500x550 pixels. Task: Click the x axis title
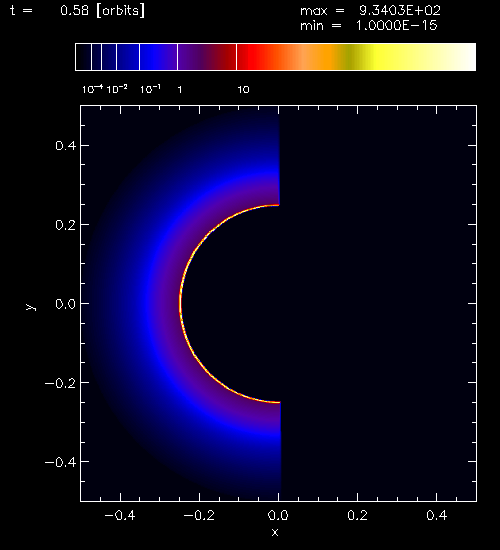[275, 533]
